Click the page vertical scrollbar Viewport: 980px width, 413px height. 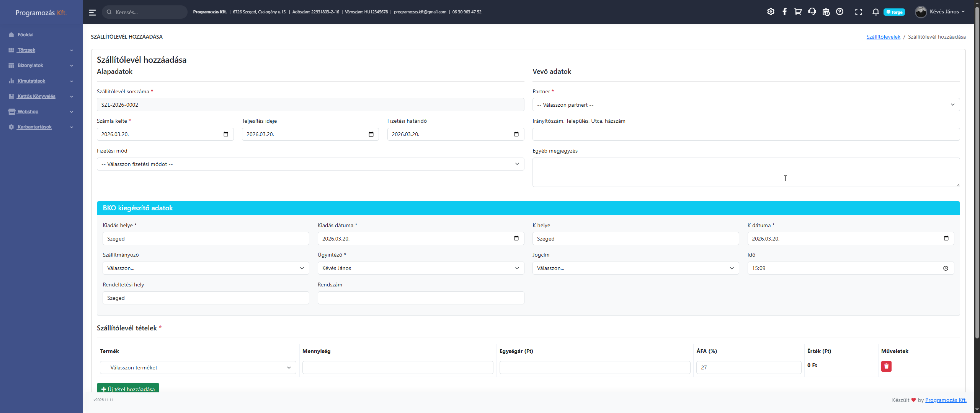coord(977,172)
